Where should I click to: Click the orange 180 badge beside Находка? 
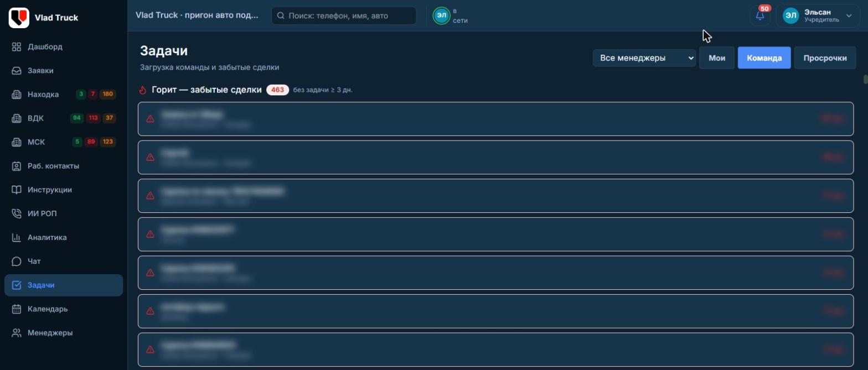pos(108,95)
